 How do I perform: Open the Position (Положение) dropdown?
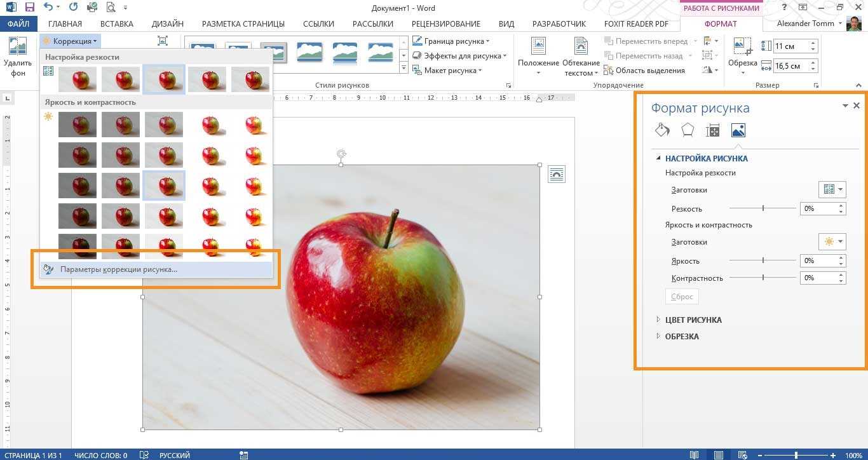538,57
